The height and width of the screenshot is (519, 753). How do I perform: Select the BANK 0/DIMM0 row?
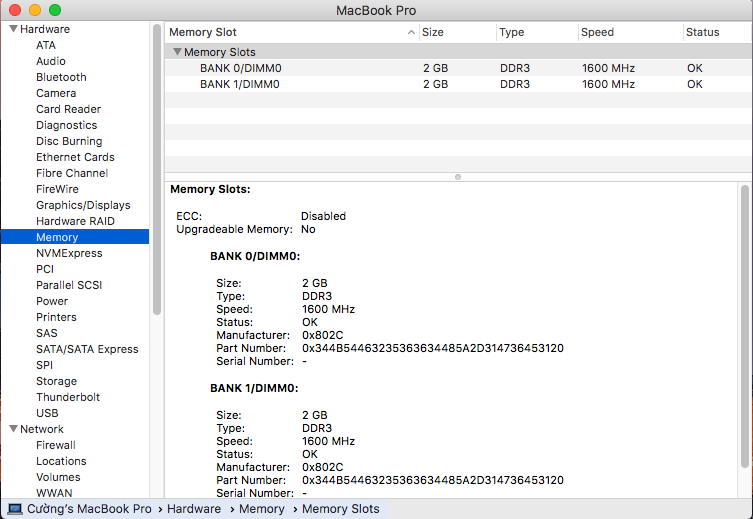240,68
